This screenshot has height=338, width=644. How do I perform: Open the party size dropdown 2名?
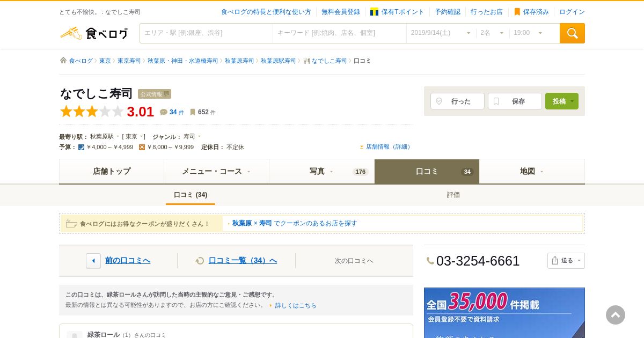click(492, 33)
